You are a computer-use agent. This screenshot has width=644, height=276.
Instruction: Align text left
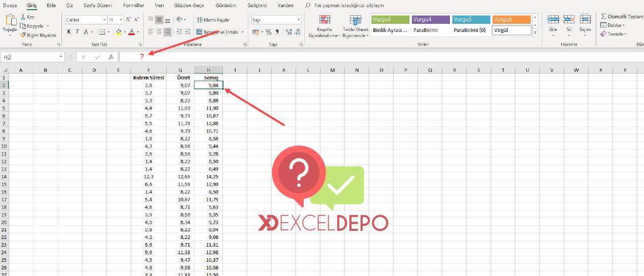(151, 31)
